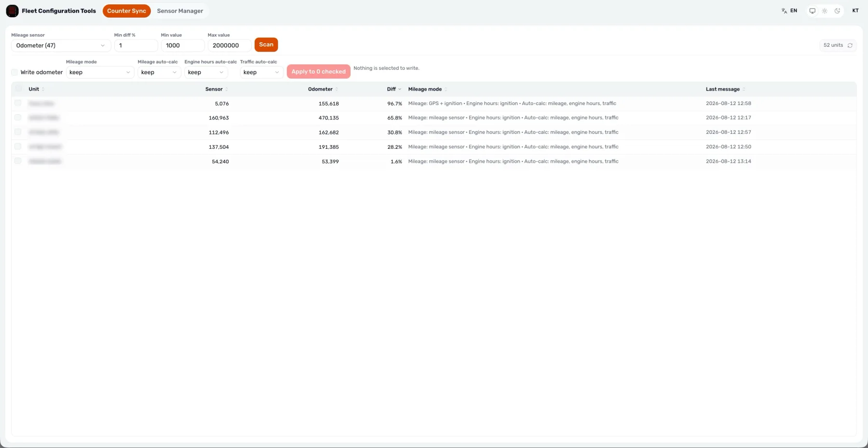
Task: Sort table by Sensor column arrows
Action: pyautogui.click(x=226, y=89)
